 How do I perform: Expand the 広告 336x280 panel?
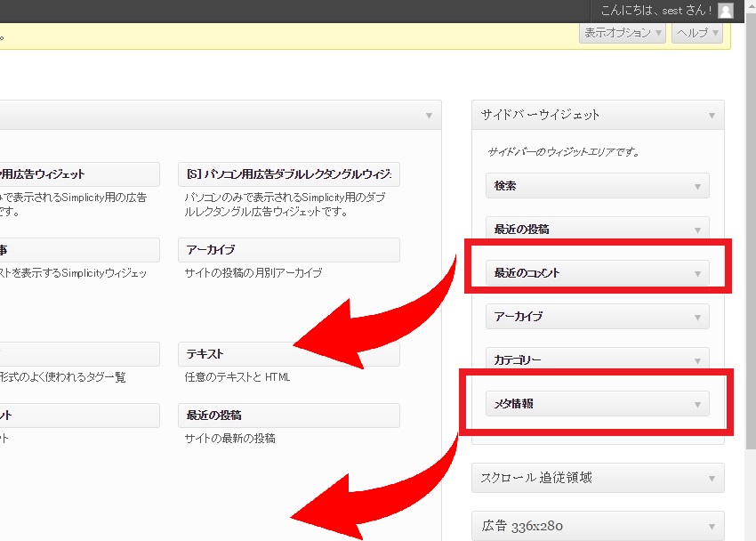[712, 526]
